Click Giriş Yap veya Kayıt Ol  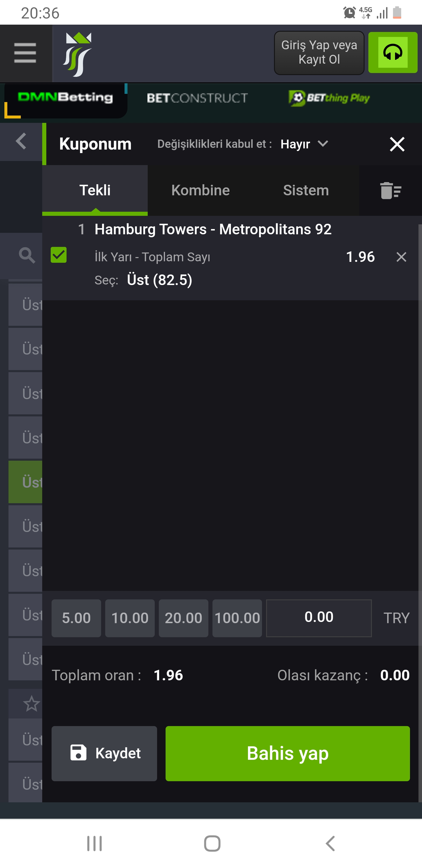click(319, 52)
